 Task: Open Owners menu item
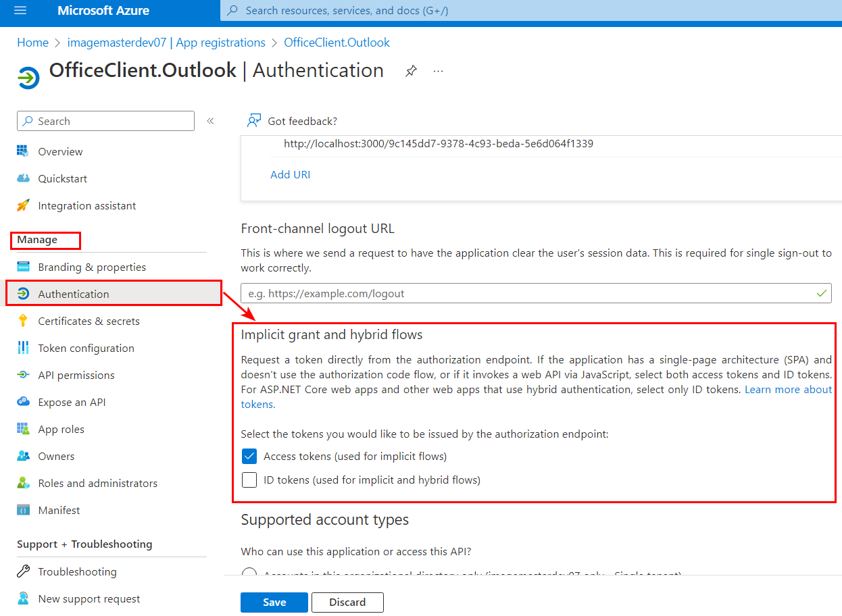tap(56, 456)
